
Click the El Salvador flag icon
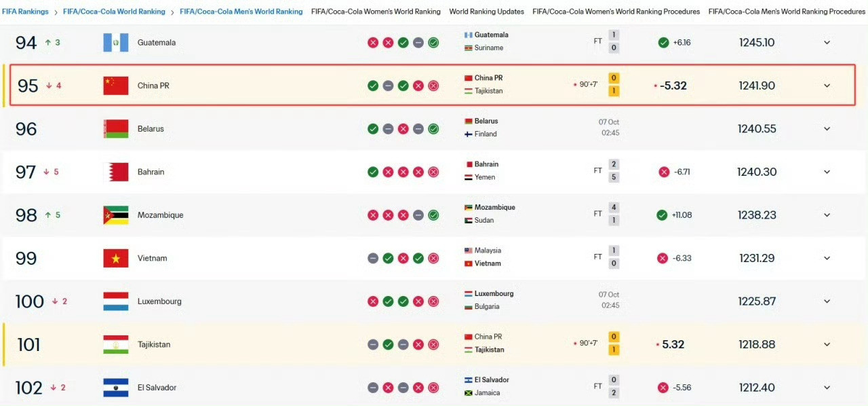coord(115,388)
